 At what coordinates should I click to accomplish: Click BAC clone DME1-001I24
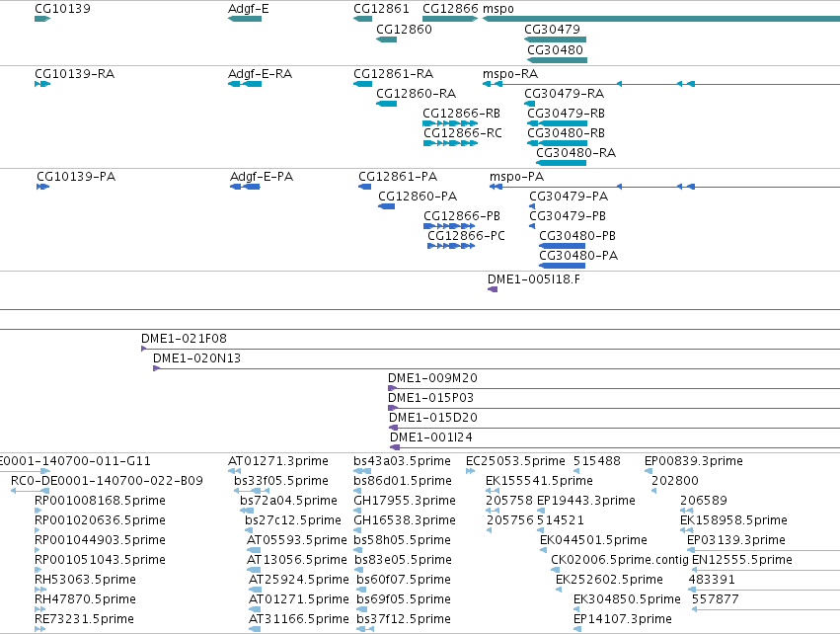615,447
